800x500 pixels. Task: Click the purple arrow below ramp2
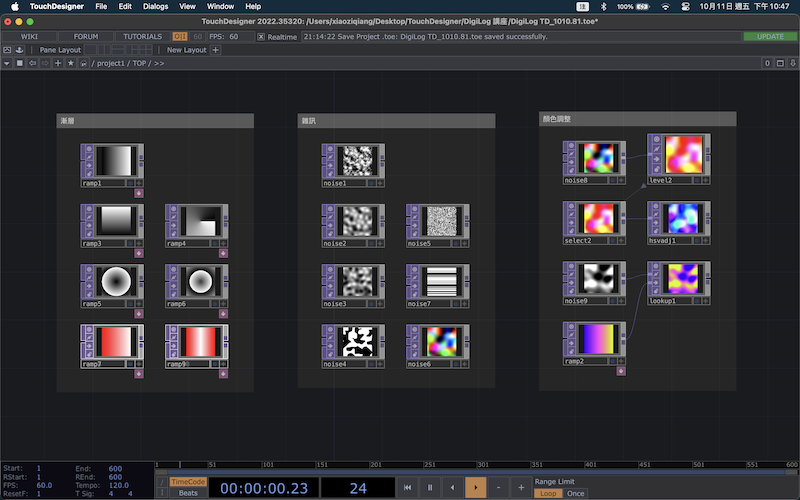click(x=621, y=371)
